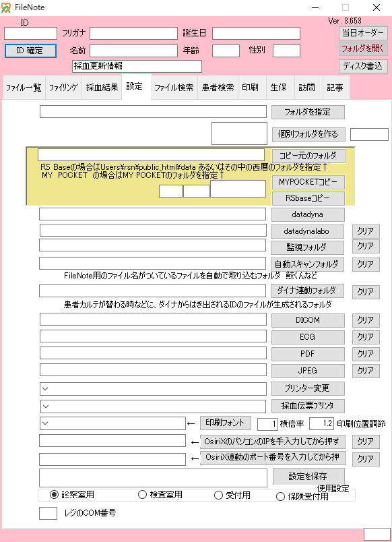The height and width of the screenshot is (542, 392).
Task: Go to the 患者検索 tab
Action: [x=218, y=88]
